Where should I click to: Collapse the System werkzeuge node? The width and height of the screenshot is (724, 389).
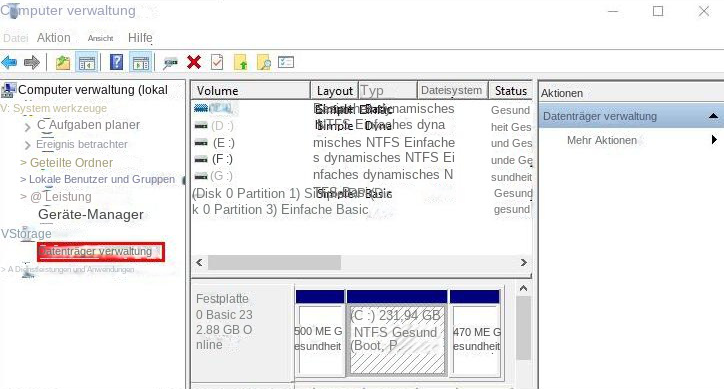pyautogui.click(x=4, y=108)
